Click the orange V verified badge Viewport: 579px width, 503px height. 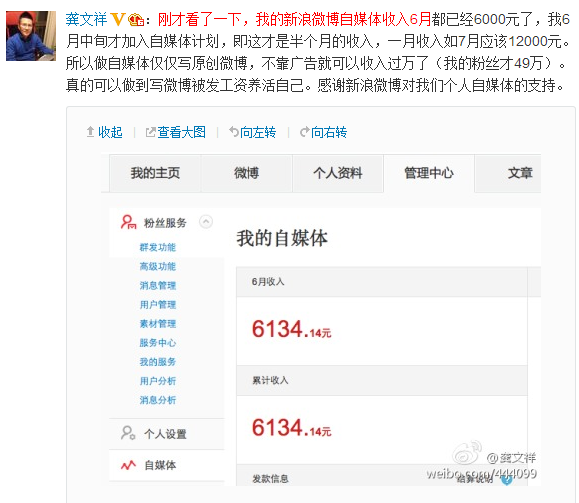tap(118, 20)
